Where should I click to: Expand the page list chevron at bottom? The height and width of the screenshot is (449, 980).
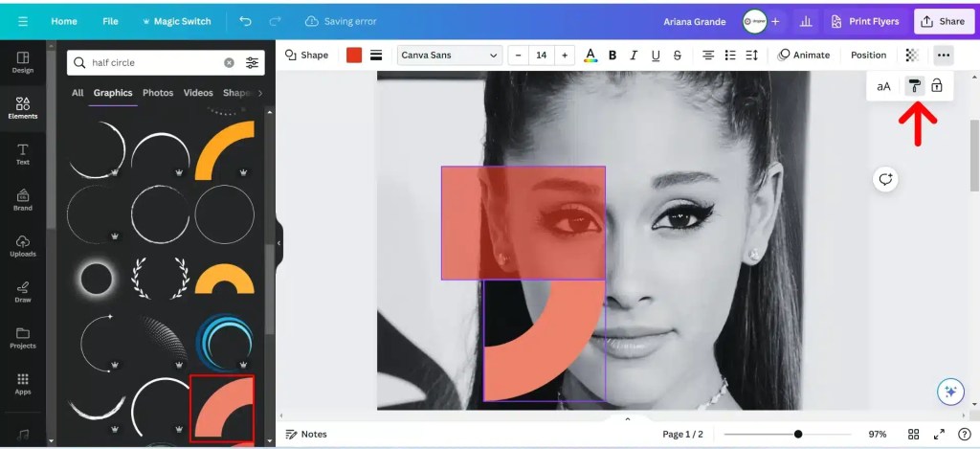[x=628, y=419]
